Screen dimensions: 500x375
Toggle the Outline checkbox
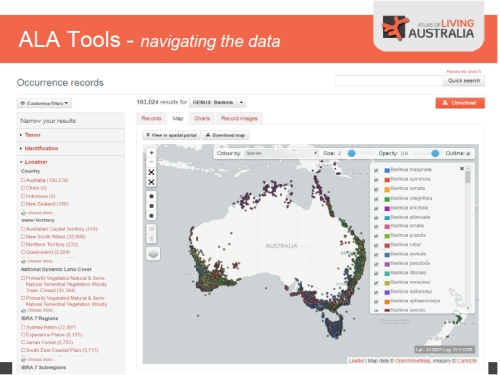click(468, 154)
